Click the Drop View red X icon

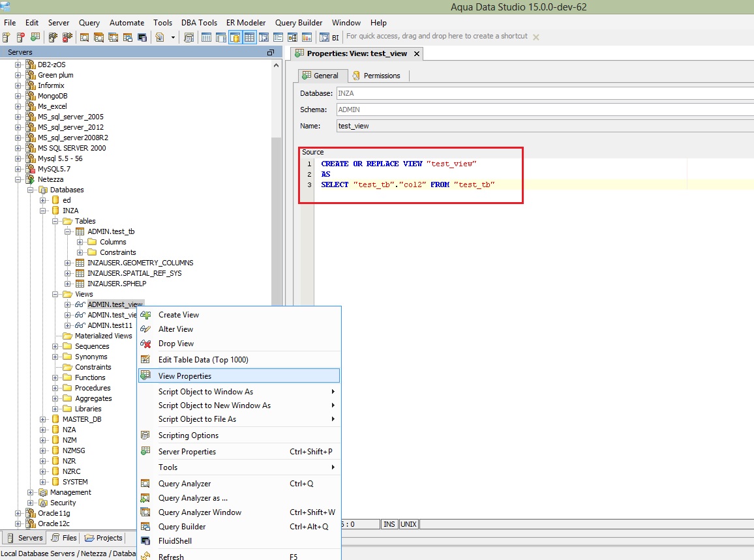click(145, 344)
